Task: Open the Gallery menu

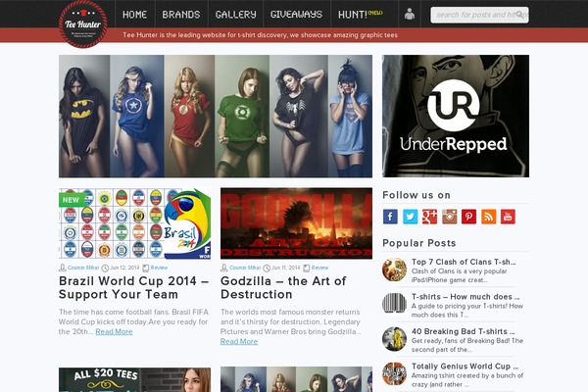Action: pos(235,15)
